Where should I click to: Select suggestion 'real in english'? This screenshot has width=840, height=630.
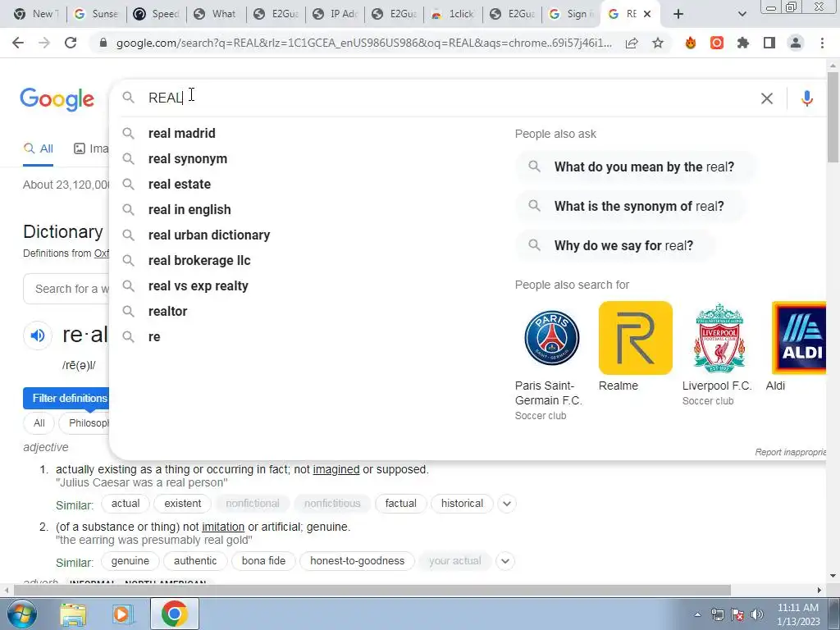click(x=189, y=209)
